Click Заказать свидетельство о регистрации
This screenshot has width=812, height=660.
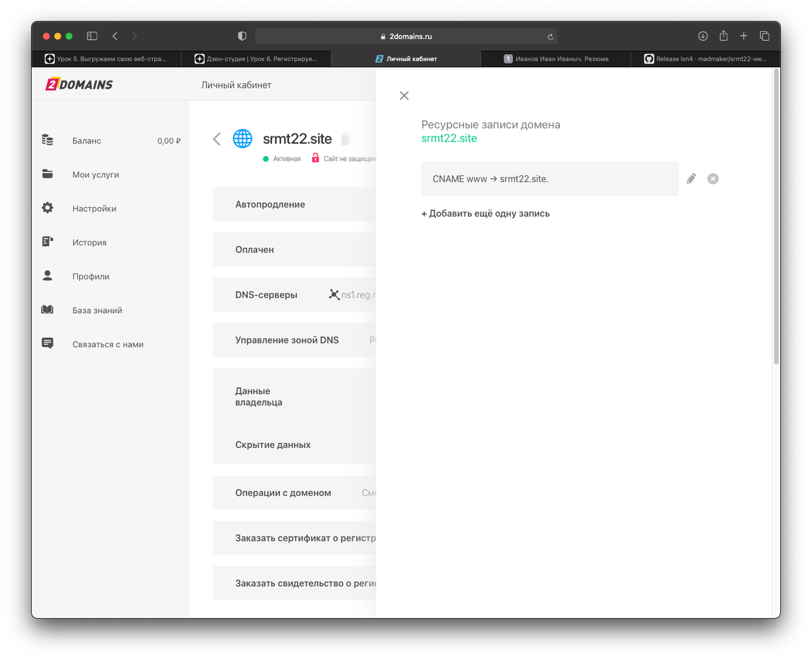pos(294,583)
